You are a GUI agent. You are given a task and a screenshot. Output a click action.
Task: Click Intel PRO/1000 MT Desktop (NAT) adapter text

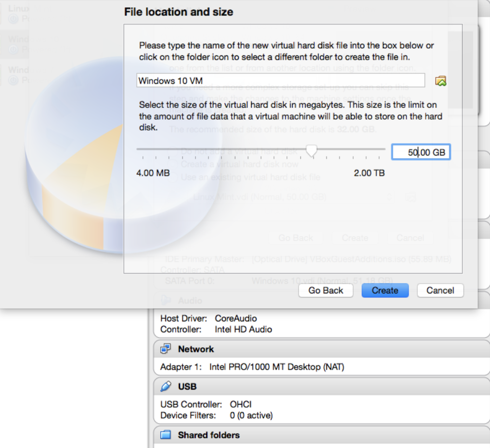point(277,367)
